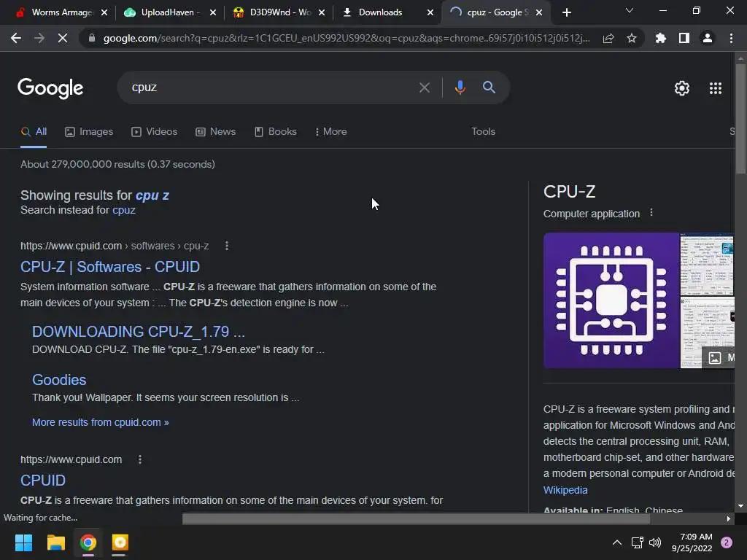Viewport: 747px width, 560px height.
Task: Open the Windows Start menu
Action: pyautogui.click(x=23, y=542)
